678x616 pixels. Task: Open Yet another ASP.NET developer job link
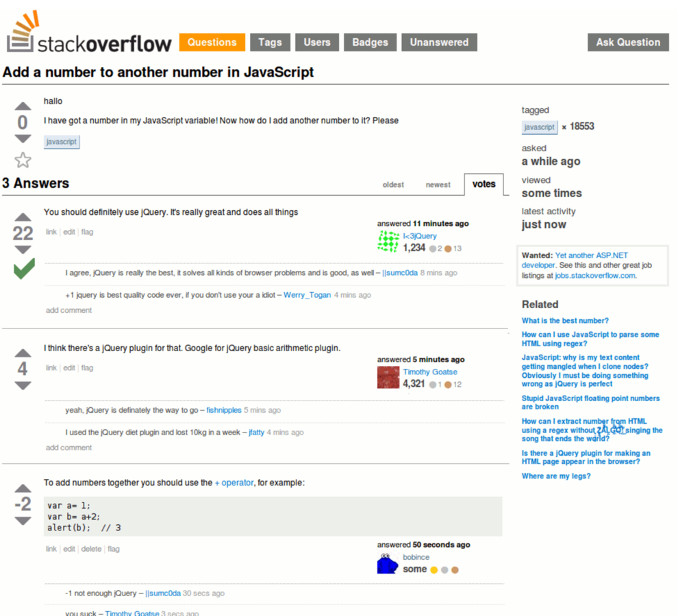point(575,260)
